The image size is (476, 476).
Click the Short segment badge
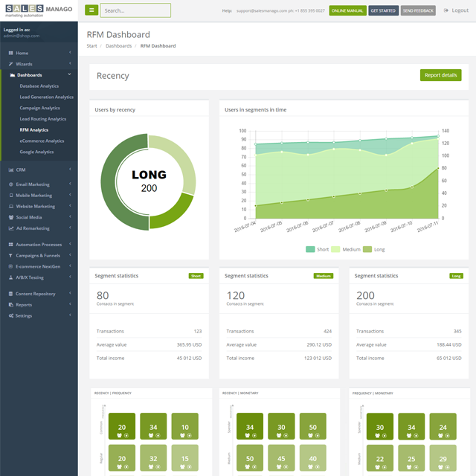pos(196,276)
